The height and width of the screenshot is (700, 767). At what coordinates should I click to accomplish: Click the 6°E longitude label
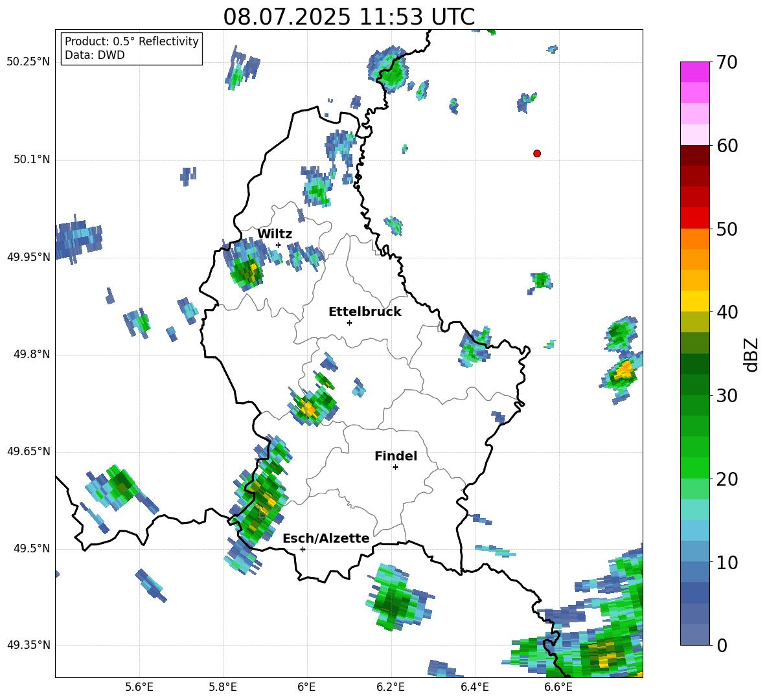pos(306,687)
